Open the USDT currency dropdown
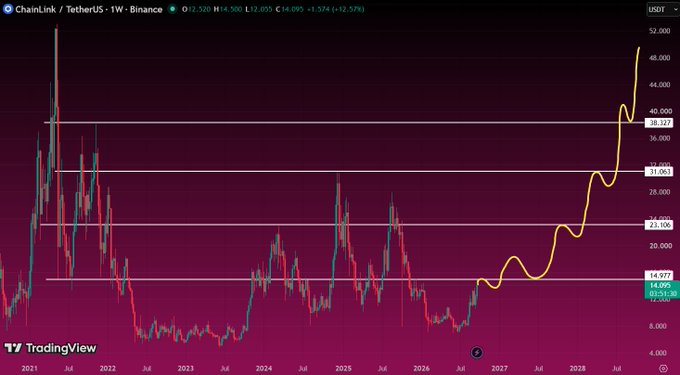 coord(662,9)
